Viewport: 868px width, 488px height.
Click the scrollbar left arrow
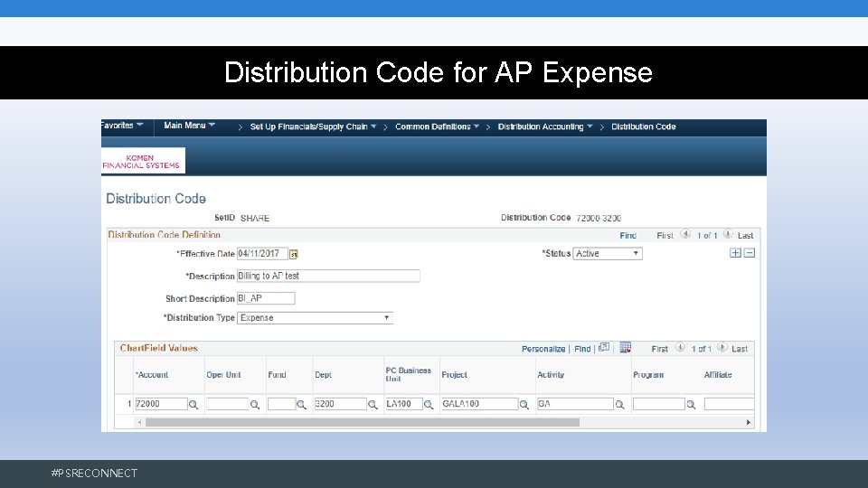tap(139, 422)
